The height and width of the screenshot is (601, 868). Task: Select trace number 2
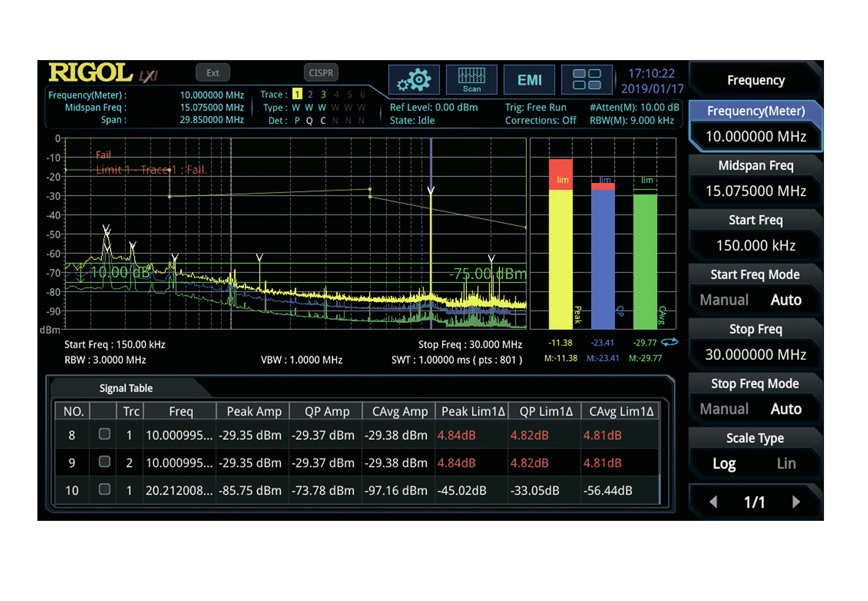(310, 94)
